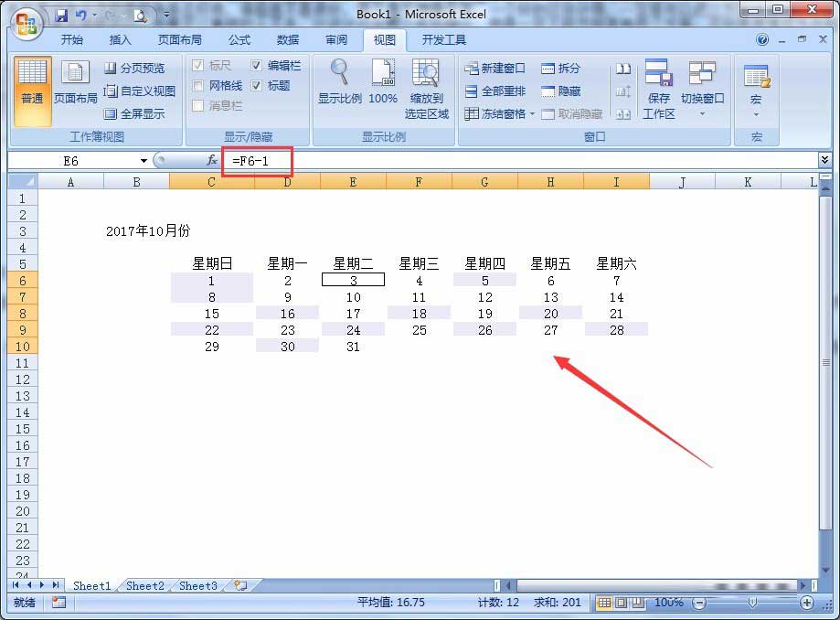This screenshot has height=620, width=840.
Task: Enable Full Screen (全屏显示)
Action: 134,113
